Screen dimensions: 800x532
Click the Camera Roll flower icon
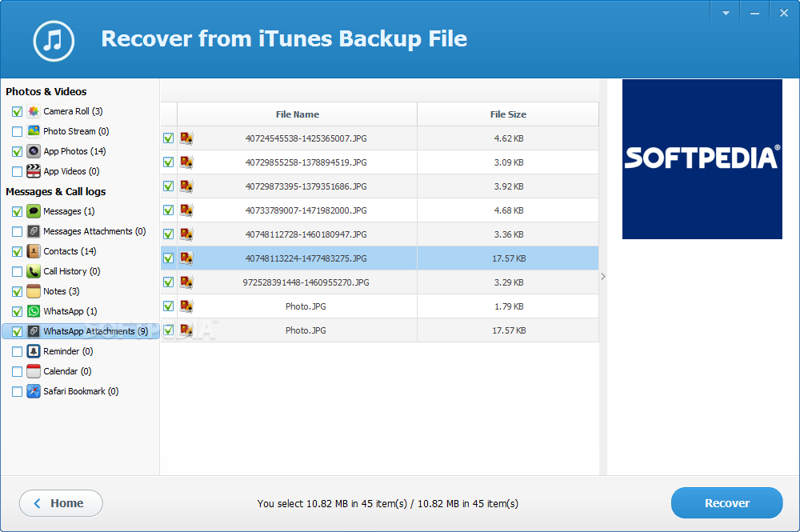(x=34, y=111)
